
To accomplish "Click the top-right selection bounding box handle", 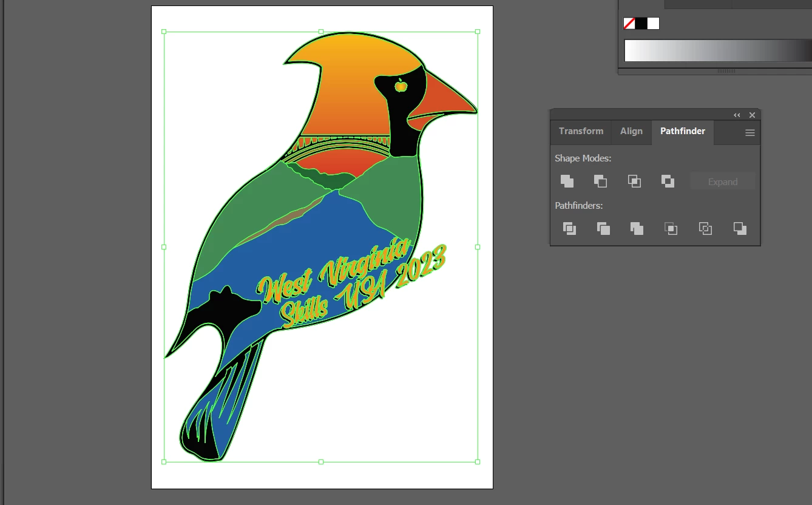I will (478, 32).
